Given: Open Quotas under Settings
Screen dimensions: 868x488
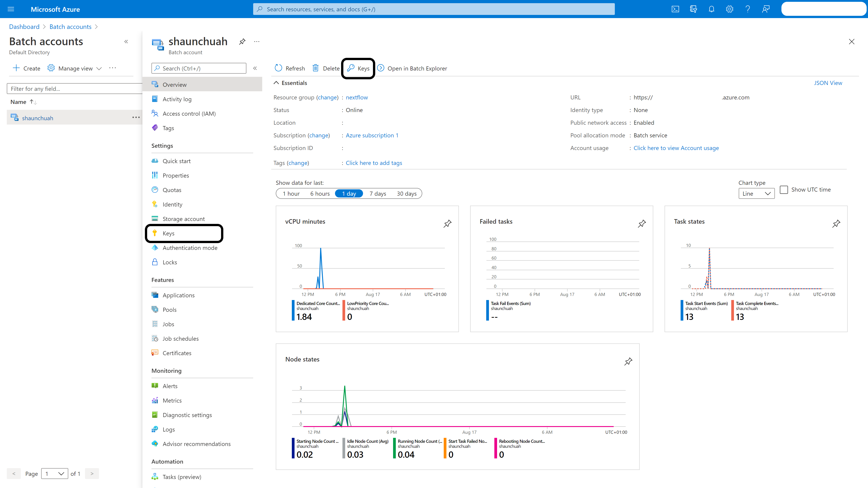Looking at the screenshot, I should pyautogui.click(x=202, y=190).
